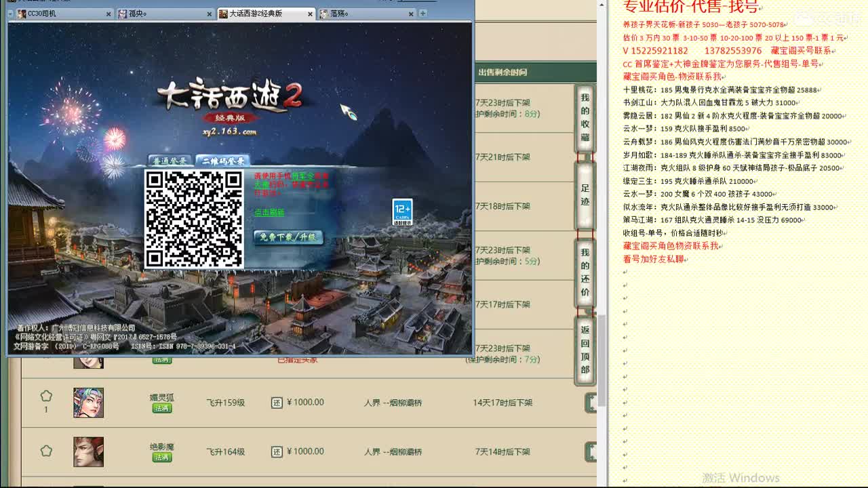
Task: Click the side icon on 媚灵狐 row edge
Action: pos(591,403)
